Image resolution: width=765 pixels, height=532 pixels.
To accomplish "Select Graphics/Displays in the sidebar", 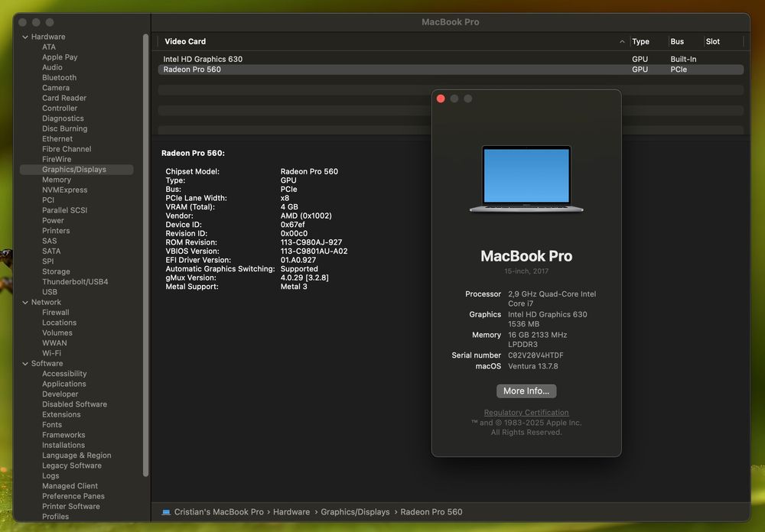I will (76, 170).
